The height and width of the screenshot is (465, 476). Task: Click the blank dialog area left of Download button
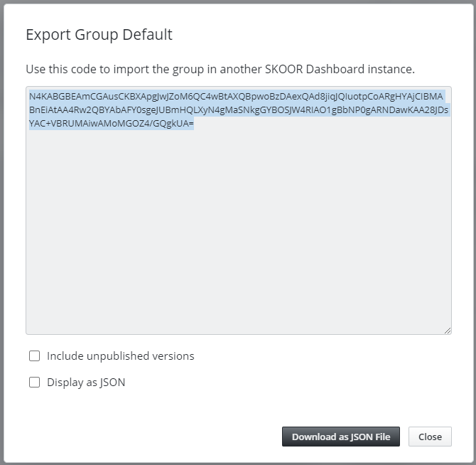coord(152,437)
